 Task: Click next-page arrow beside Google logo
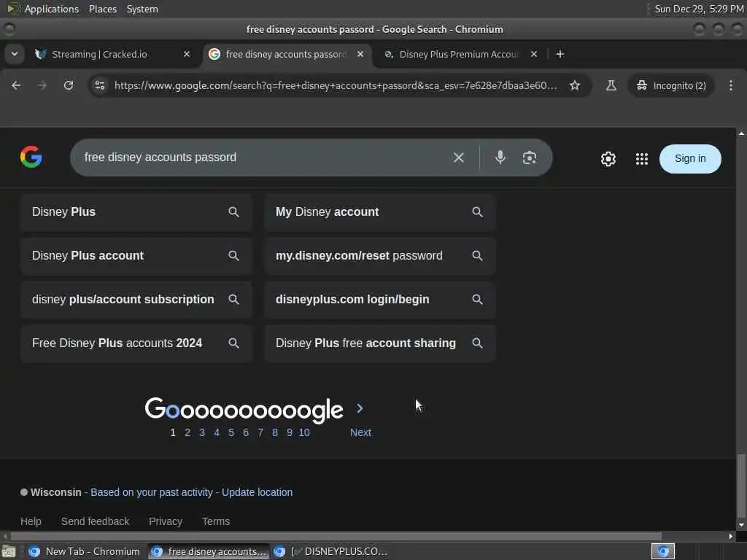[x=360, y=408]
